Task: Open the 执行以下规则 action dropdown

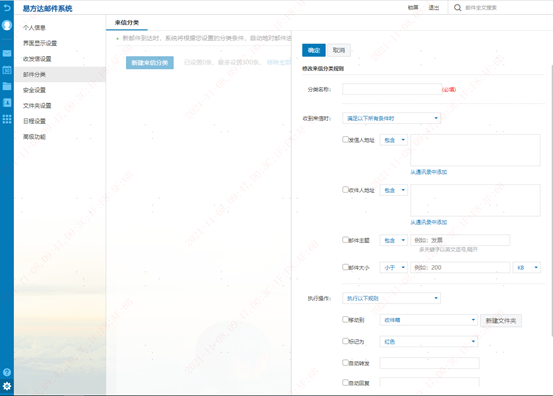Action: pos(391,298)
